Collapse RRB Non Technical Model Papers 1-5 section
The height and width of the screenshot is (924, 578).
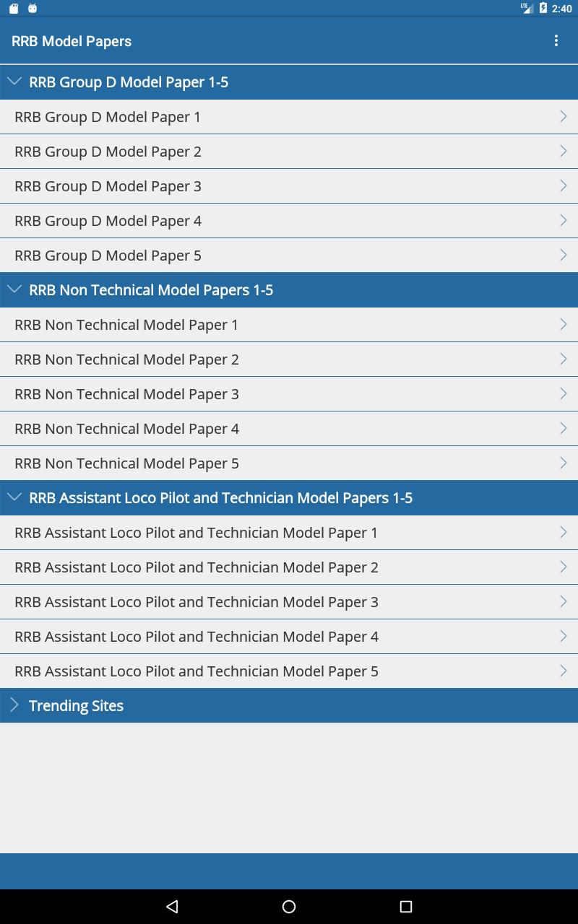[x=289, y=290]
